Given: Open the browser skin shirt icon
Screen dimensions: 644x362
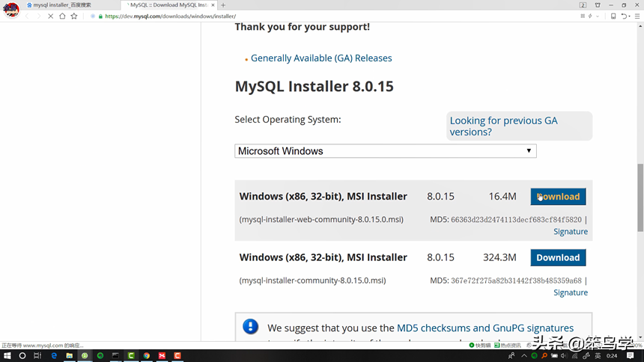Looking at the screenshot, I should tap(598, 5).
